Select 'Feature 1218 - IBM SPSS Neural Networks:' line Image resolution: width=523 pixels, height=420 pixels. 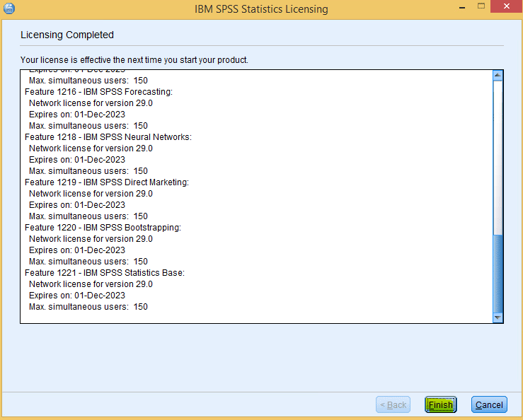pos(108,137)
